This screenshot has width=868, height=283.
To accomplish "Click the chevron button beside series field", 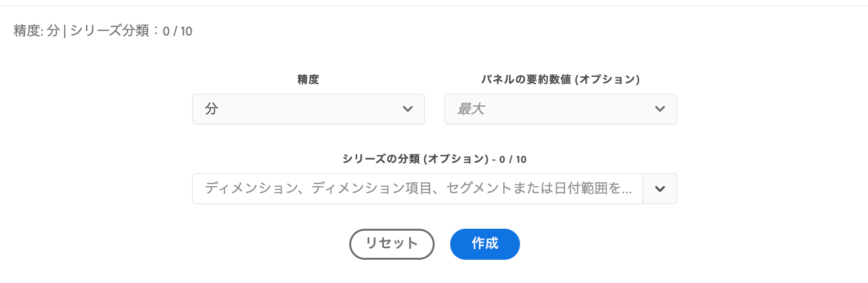I will pyautogui.click(x=660, y=189).
